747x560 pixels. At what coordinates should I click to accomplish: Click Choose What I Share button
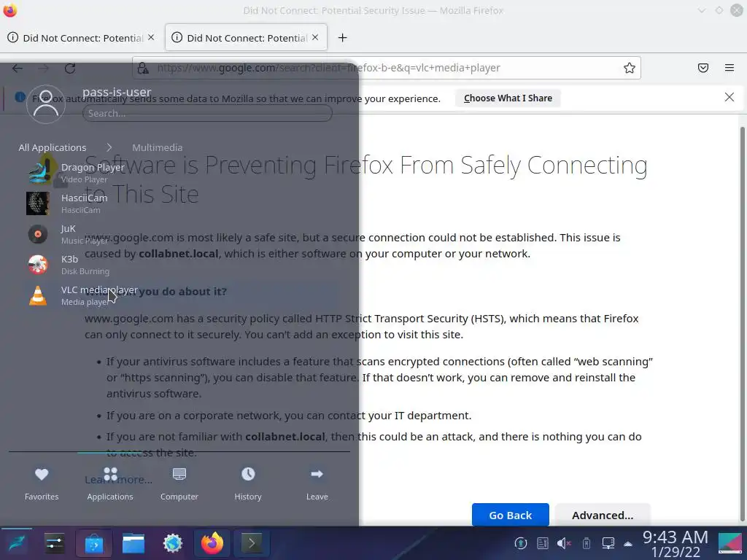pyautogui.click(x=508, y=98)
